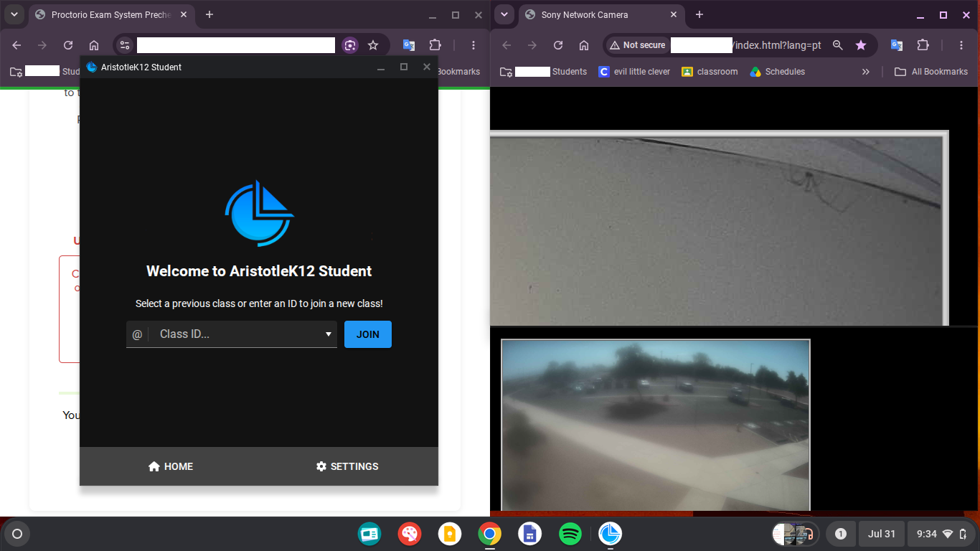Viewport: 980px width, 551px height.
Task: Bookmark the Proctorio page with the star
Action: click(373, 45)
